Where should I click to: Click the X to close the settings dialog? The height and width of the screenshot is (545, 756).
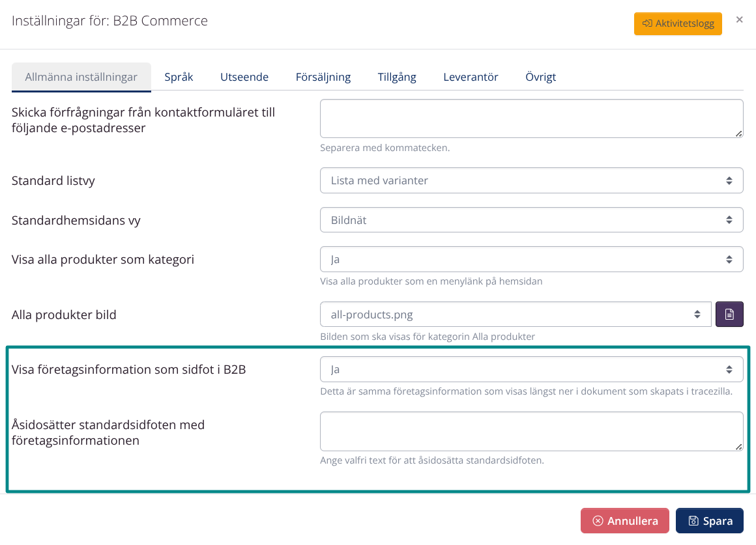pyautogui.click(x=740, y=20)
